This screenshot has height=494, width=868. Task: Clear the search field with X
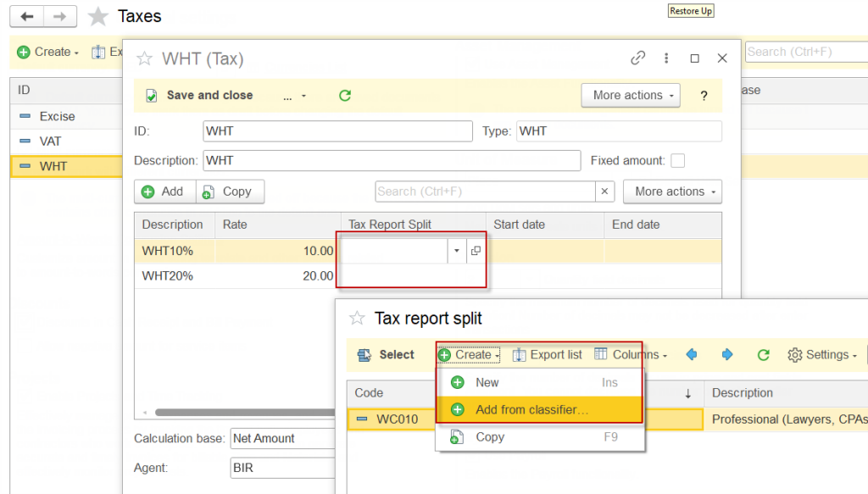[x=604, y=191]
